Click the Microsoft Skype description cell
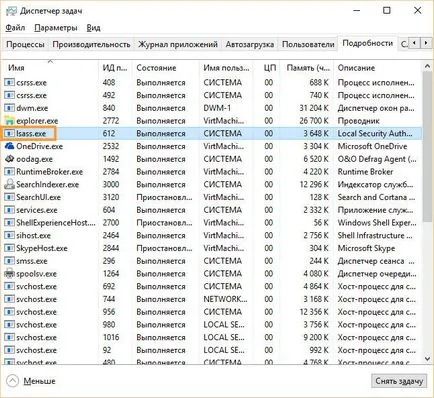 tap(366, 248)
